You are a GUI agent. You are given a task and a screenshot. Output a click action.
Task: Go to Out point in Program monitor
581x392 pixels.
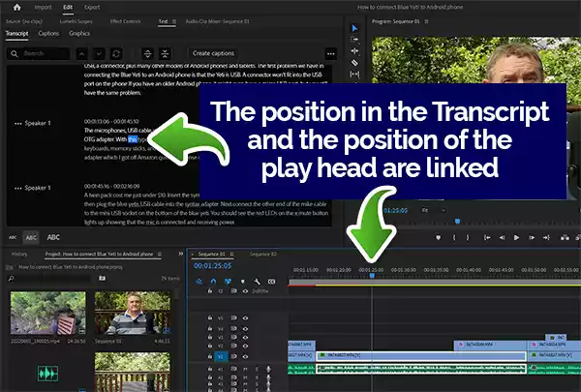(546, 238)
